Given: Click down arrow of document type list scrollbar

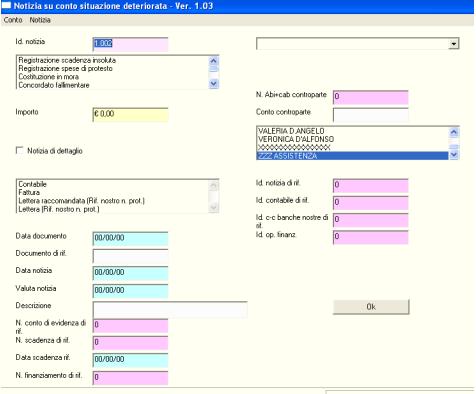Looking at the screenshot, I should pyautogui.click(x=214, y=207).
